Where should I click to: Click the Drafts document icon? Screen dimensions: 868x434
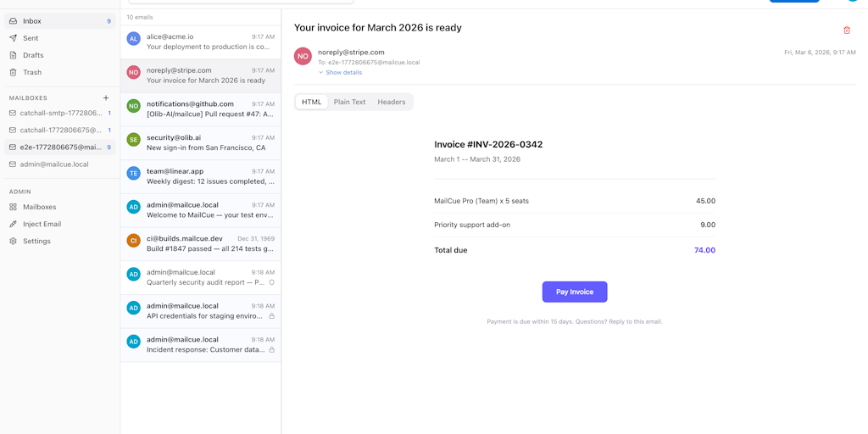[x=13, y=55]
